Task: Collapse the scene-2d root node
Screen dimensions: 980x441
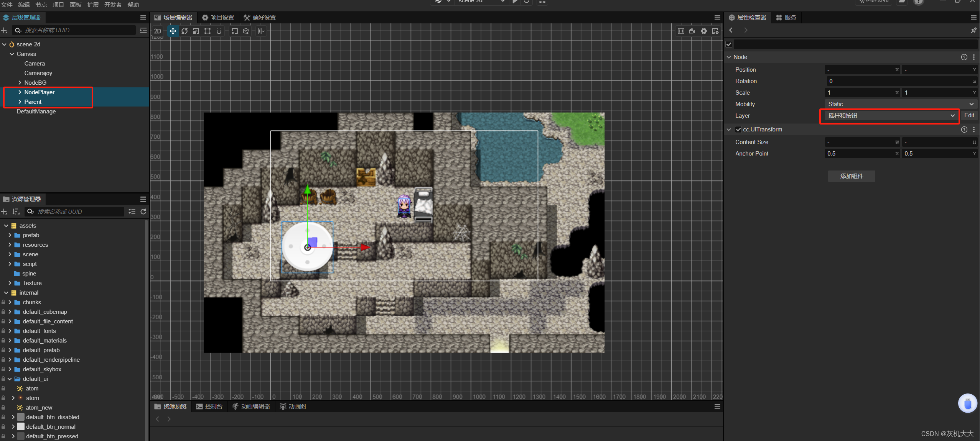Action: coord(4,44)
